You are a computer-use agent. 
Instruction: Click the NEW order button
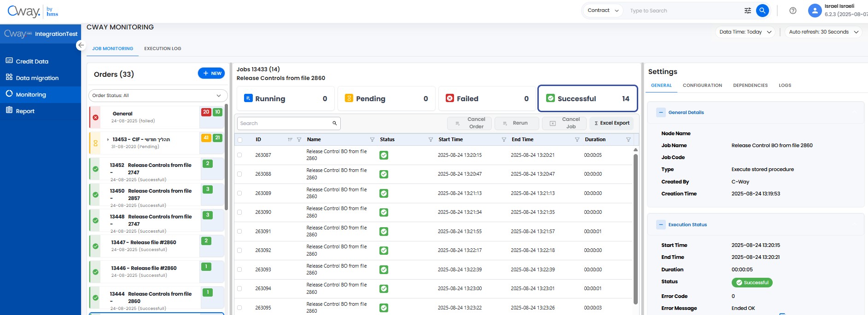(x=211, y=73)
